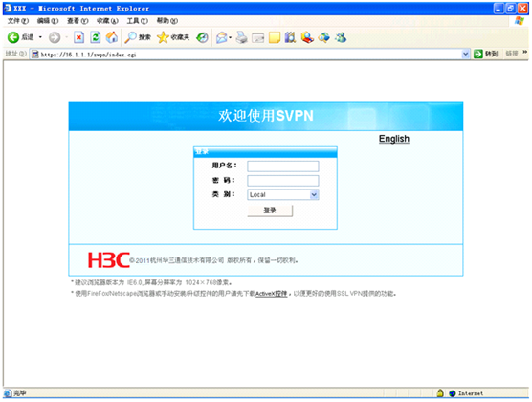Image resolution: width=532 pixels, height=402 pixels.
Task: Click the IE6.0 1024×768 recommendation note
Action: point(152,282)
